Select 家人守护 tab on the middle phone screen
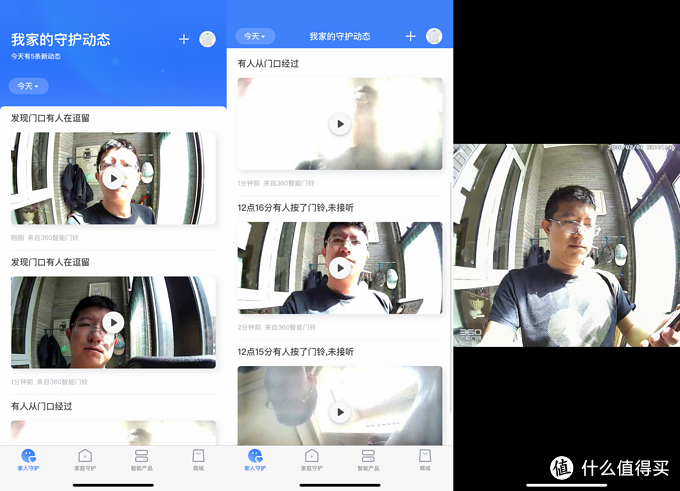The image size is (680, 491). (255, 460)
